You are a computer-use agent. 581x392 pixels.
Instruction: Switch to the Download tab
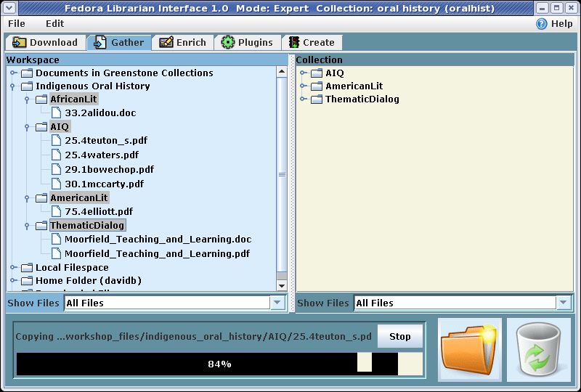pyautogui.click(x=45, y=42)
